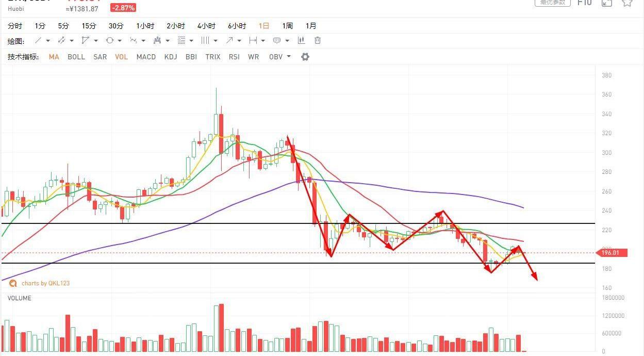Click the -2.87% change badge
Image resolution: width=644 pixels, height=356 pixels.
coord(123,8)
